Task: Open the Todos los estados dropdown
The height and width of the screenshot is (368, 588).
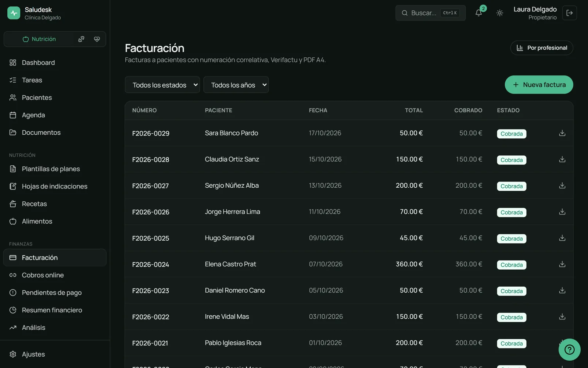Action: 162,85
